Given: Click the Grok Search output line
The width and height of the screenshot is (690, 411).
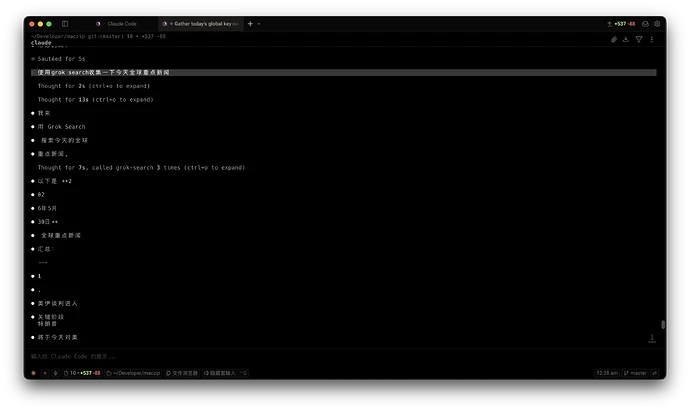Looking at the screenshot, I should coord(61,127).
